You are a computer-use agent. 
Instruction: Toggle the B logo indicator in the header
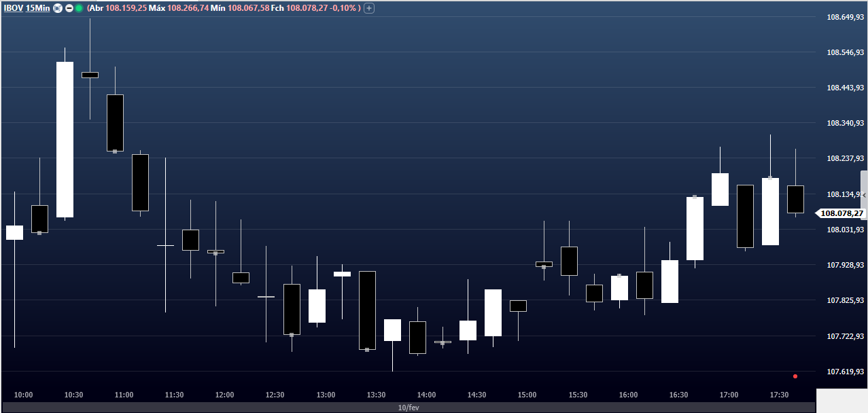(58, 8)
